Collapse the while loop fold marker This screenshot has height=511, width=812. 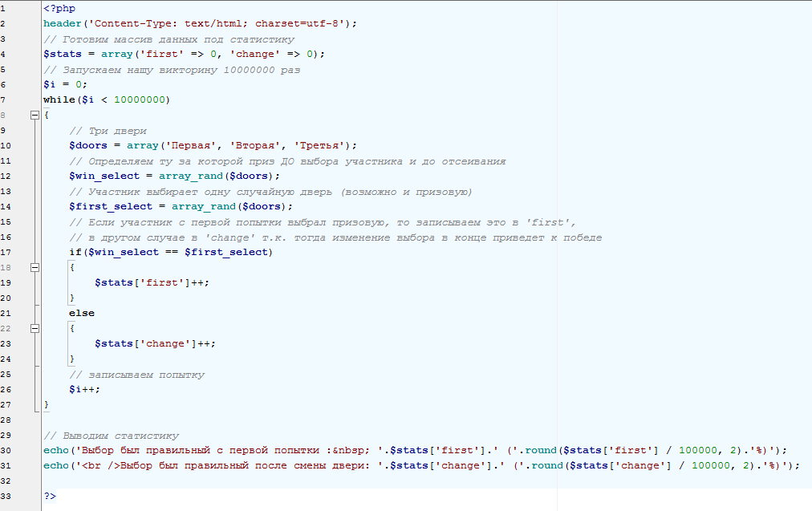[x=35, y=115]
